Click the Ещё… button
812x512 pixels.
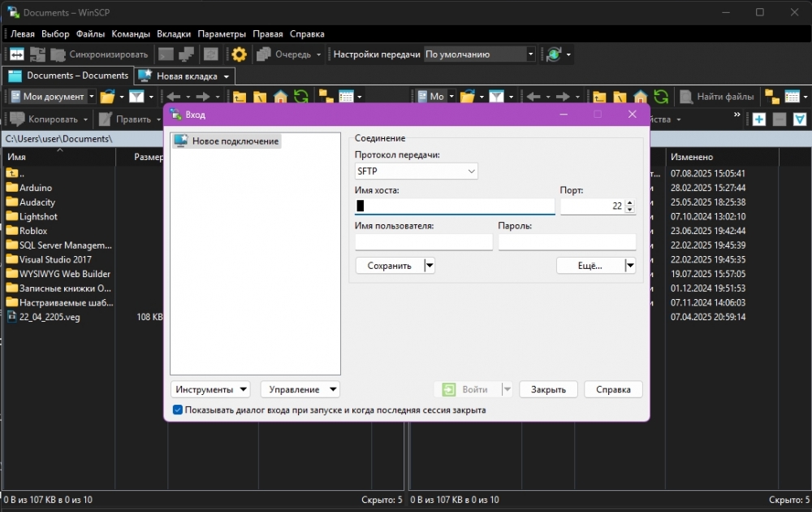click(590, 265)
